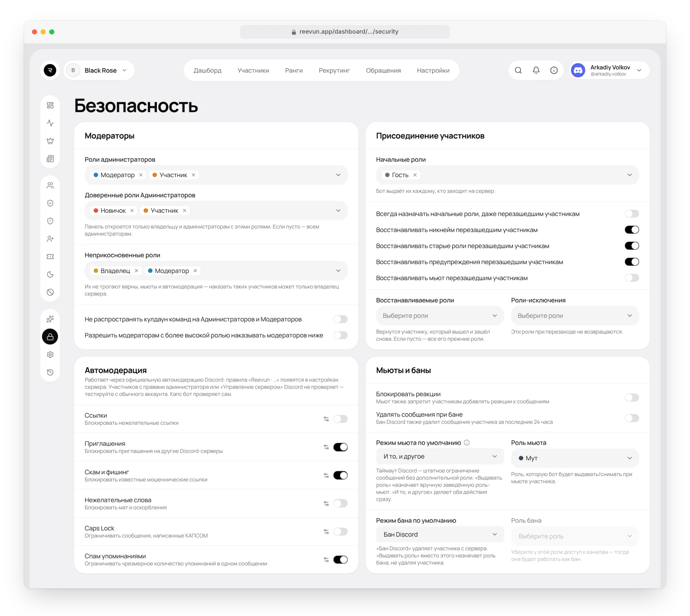Open the add-user sidebar icon
690x616 pixels.
pos(50,239)
